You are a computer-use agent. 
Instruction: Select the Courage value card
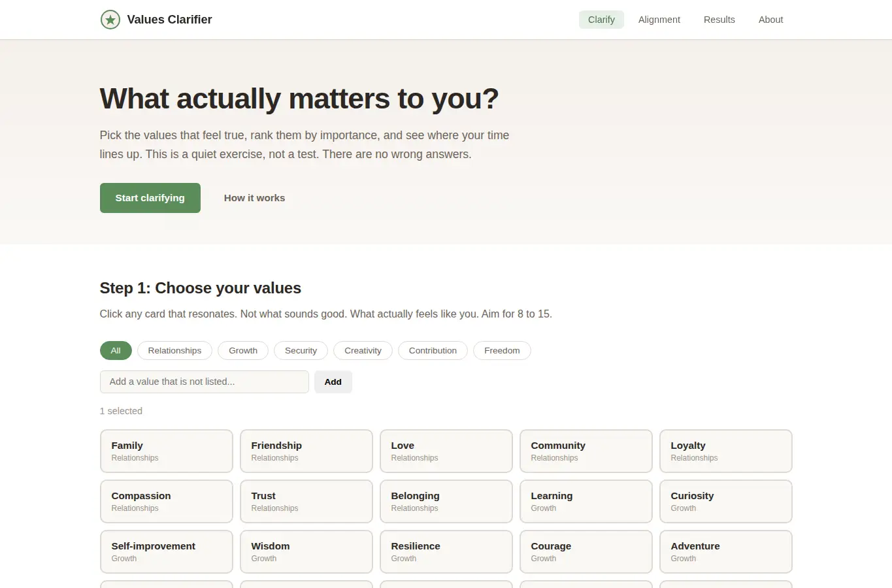point(586,551)
